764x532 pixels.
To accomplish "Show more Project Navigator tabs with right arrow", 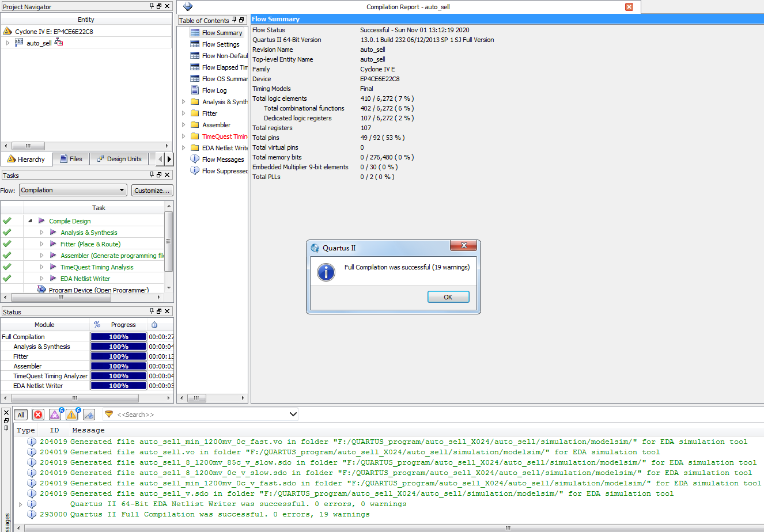I will tap(169, 159).
